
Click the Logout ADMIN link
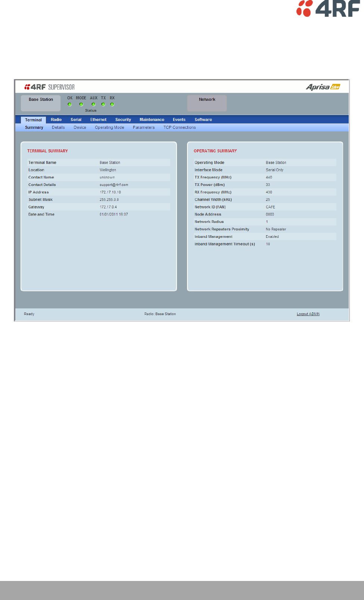pos(308,314)
